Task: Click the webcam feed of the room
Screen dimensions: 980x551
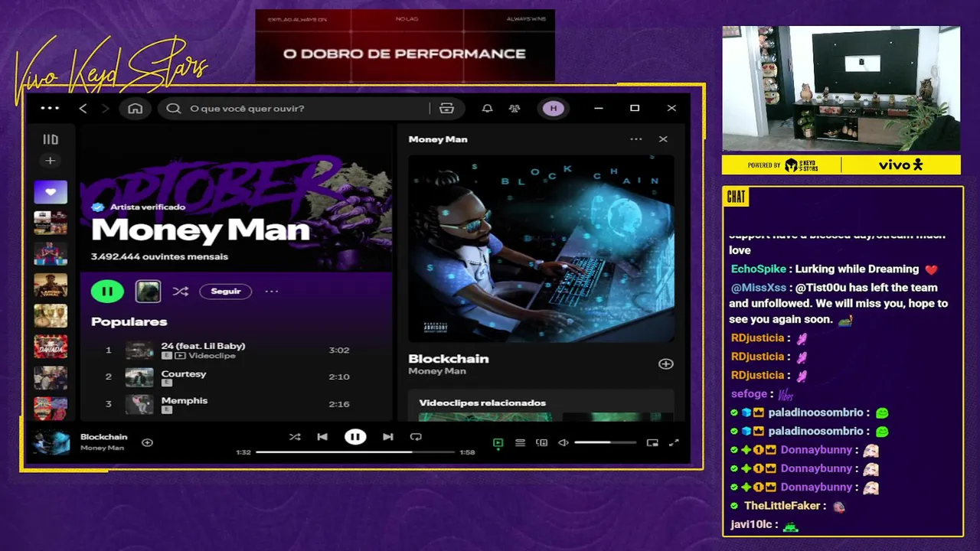Action: point(841,89)
